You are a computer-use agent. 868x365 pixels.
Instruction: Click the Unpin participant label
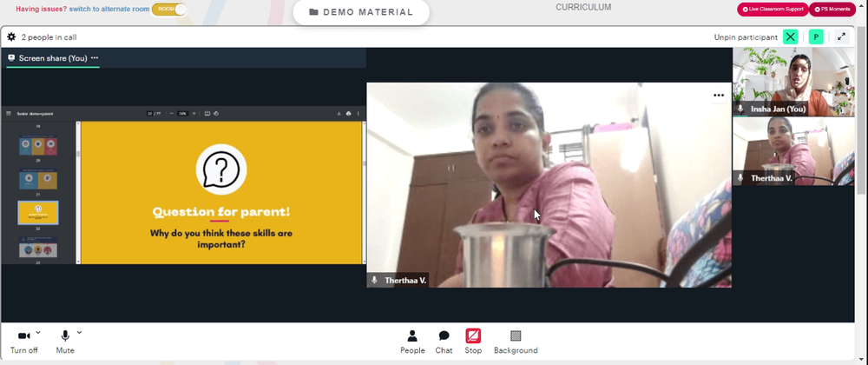pos(746,37)
